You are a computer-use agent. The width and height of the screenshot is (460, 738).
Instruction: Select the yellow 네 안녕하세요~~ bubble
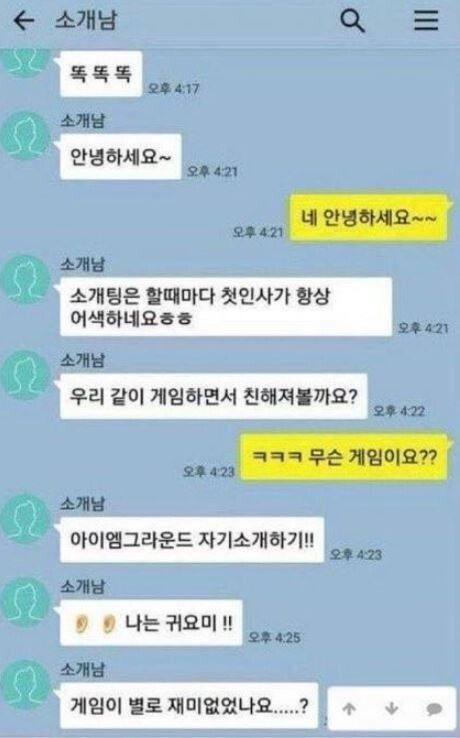[368, 218]
